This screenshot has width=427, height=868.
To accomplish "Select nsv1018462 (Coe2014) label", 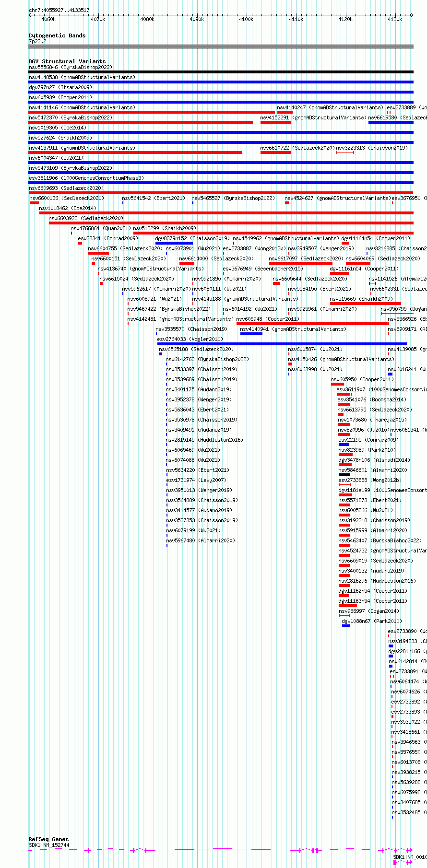I will [68, 208].
